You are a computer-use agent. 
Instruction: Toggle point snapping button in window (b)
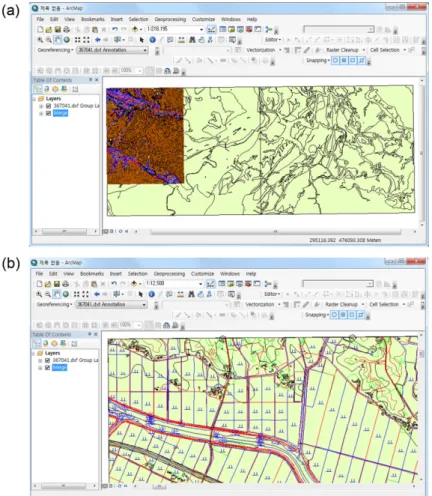[x=334, y=315]
